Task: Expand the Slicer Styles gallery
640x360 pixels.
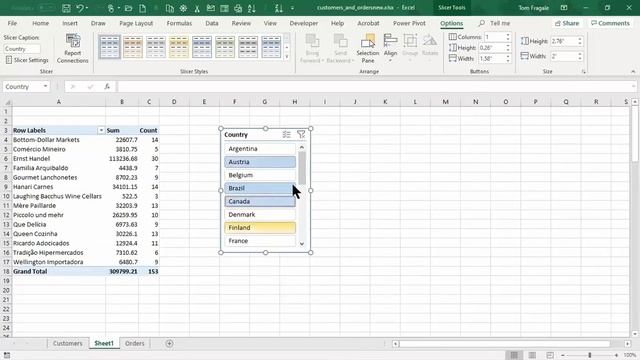Action: [287, 57]
